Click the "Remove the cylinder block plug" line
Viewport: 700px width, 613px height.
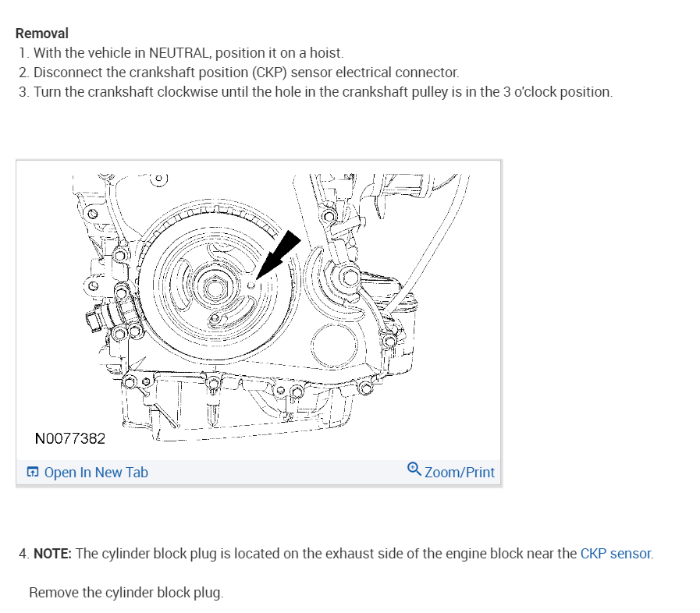coord(126,593)
